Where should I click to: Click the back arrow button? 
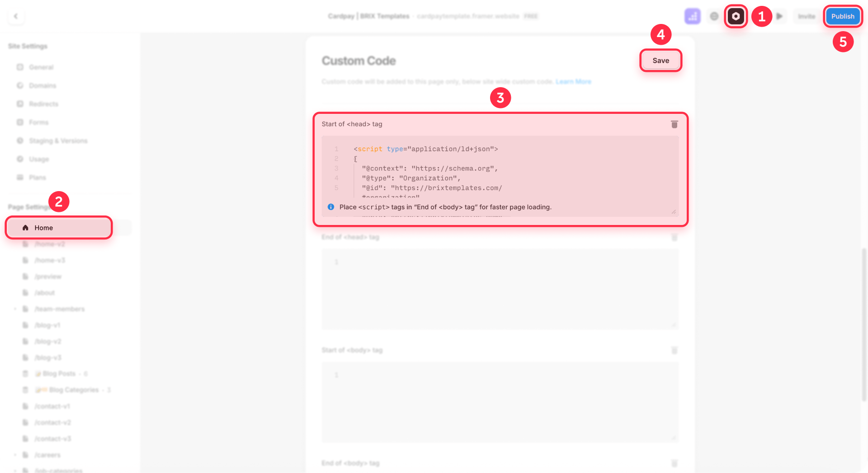click(x=16, y=16)
